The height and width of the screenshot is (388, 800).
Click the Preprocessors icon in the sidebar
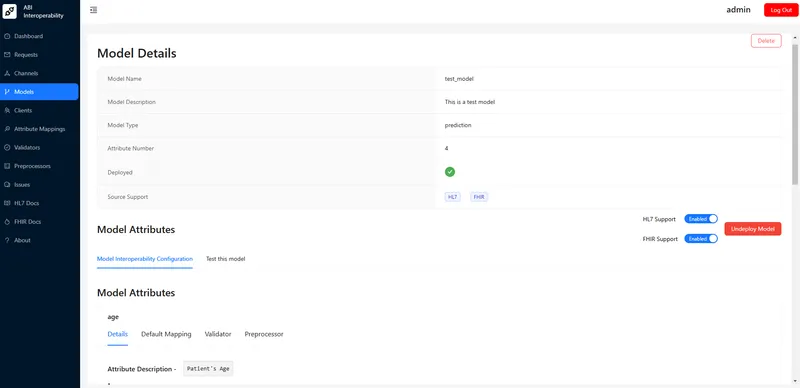7,166
